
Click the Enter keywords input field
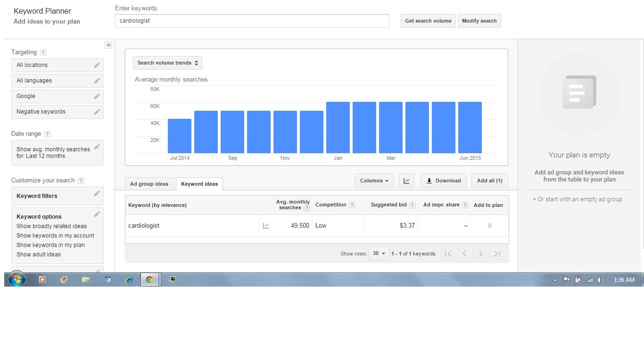pyautogui.click(x=252, y=21)
